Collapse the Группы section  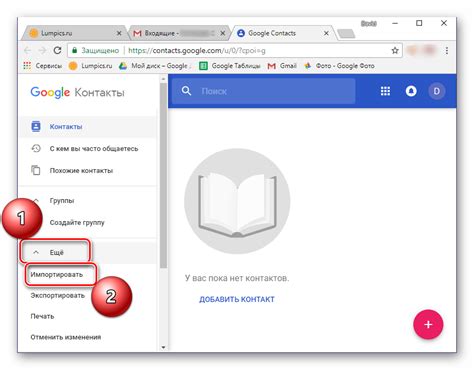click(36, 200)
